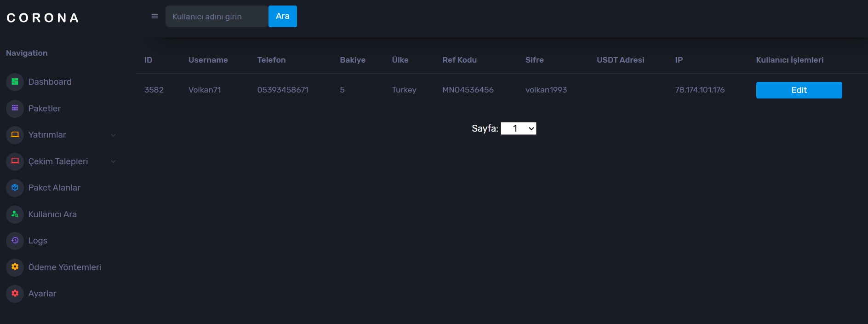
Task: Toggle the sidebar with hamburger menu icon
Action: point(155,17)
